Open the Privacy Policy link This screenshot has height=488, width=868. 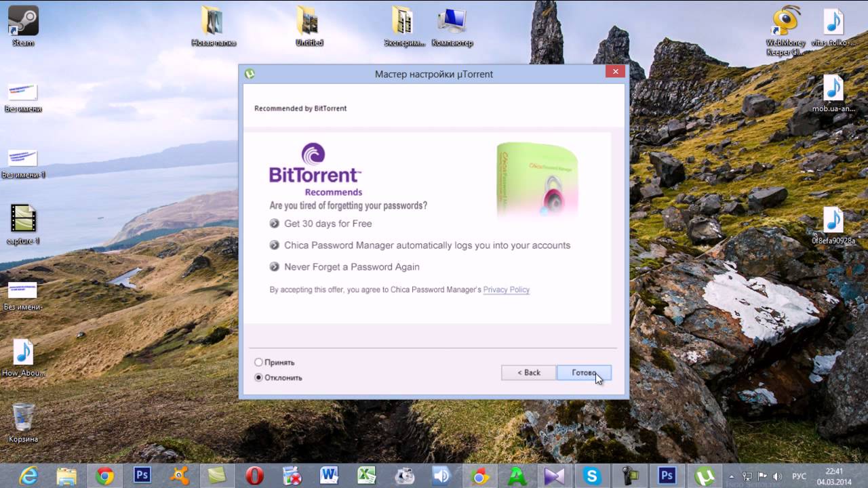pos(506,289)
